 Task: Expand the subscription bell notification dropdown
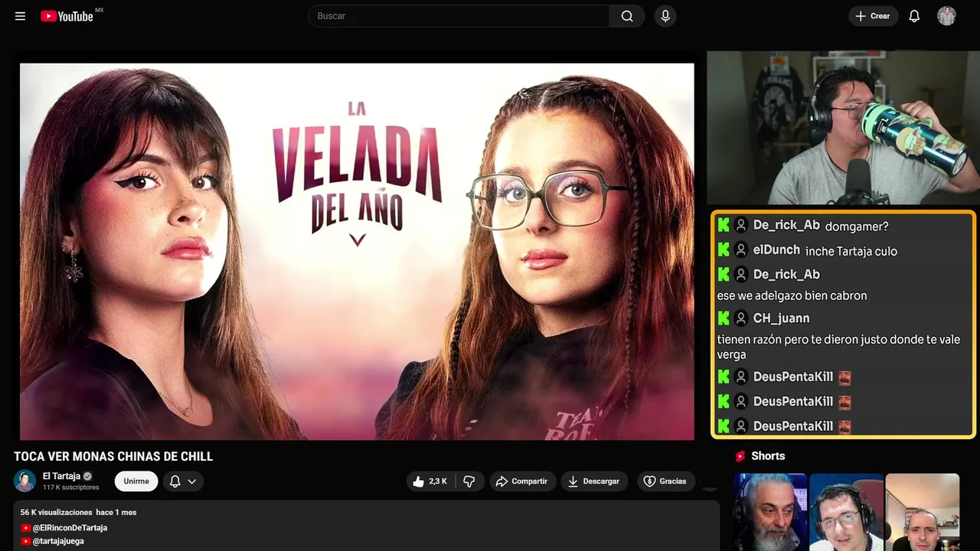[x=183, y=481]
